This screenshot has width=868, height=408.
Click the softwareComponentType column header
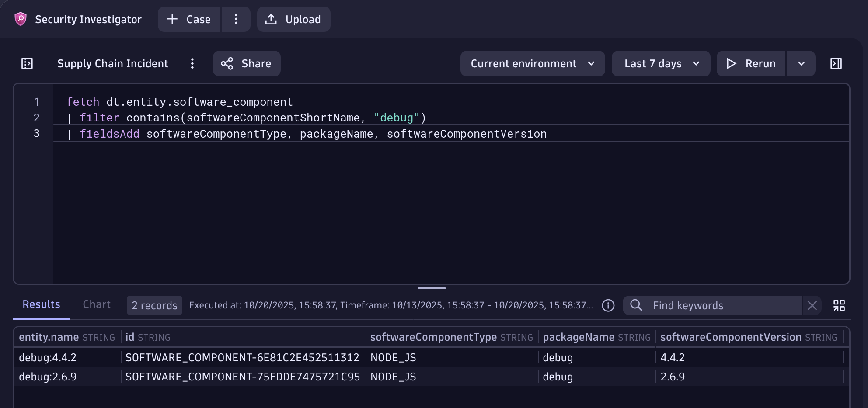click(x=452, y=337)
